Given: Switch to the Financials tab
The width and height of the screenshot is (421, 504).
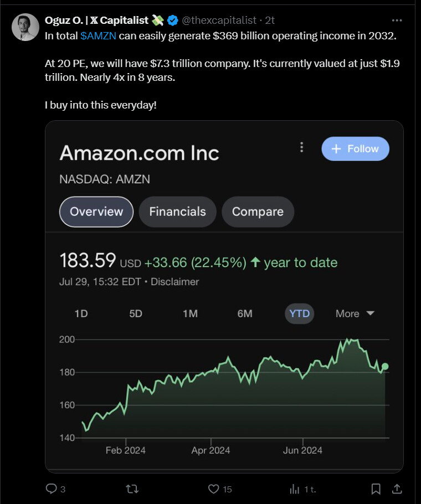Looking at the screenshot, I should click(177, 212).
